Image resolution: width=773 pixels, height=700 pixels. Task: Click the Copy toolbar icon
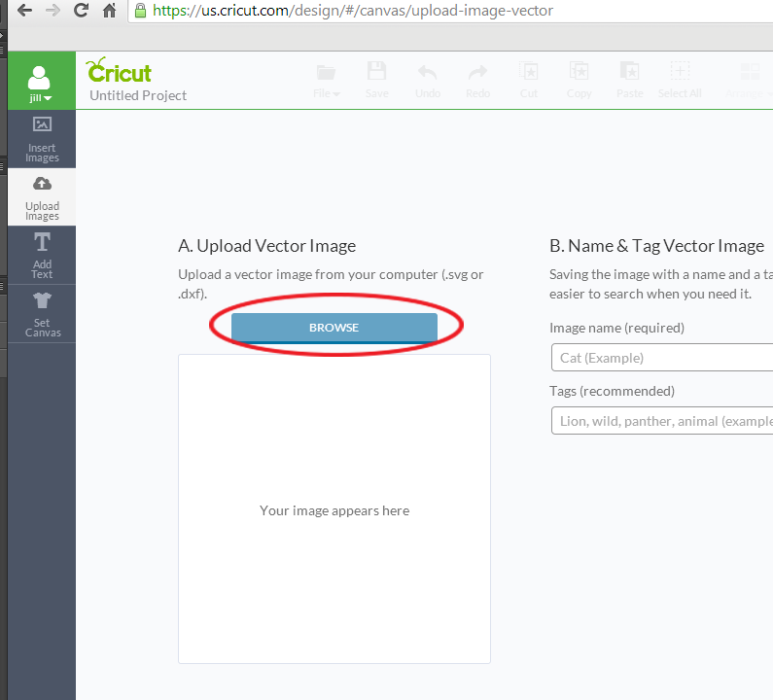[x=579, y=80]
